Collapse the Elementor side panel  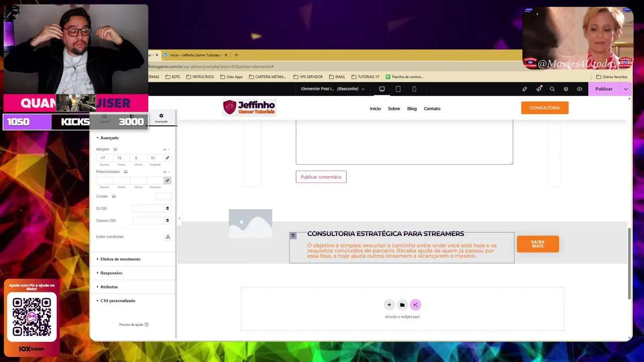click(180, 219)
